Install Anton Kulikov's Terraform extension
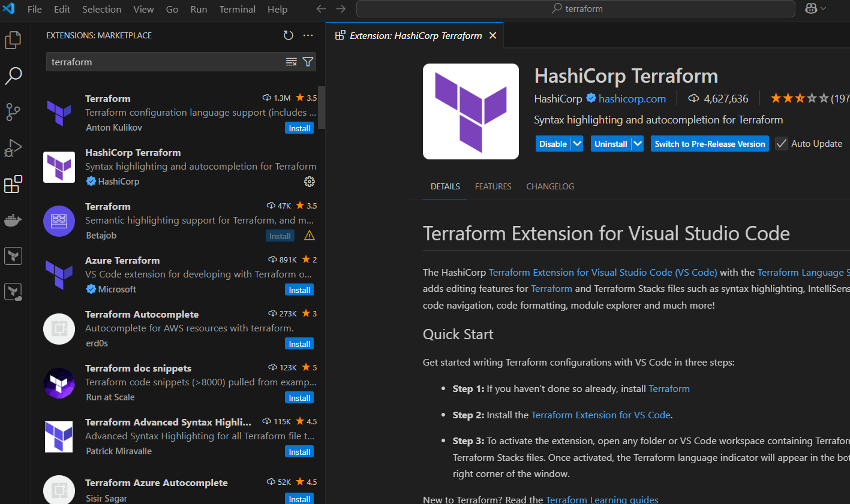Image resolution: width=850 pixels, height=504 pixels. (x=299, y=128)
